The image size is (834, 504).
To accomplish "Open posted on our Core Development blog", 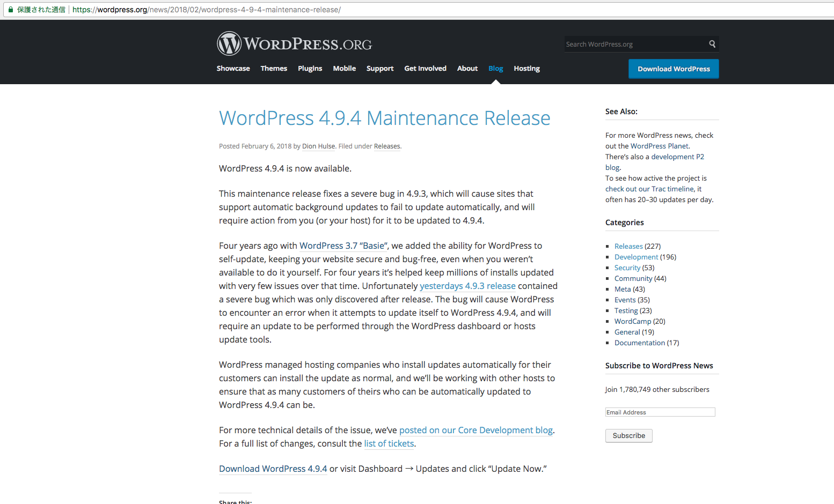I will [476, 430].
